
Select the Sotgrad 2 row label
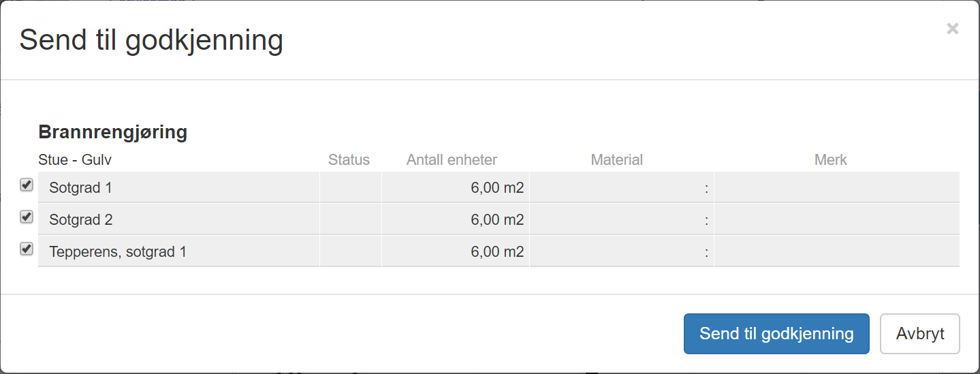click(80, 219)
